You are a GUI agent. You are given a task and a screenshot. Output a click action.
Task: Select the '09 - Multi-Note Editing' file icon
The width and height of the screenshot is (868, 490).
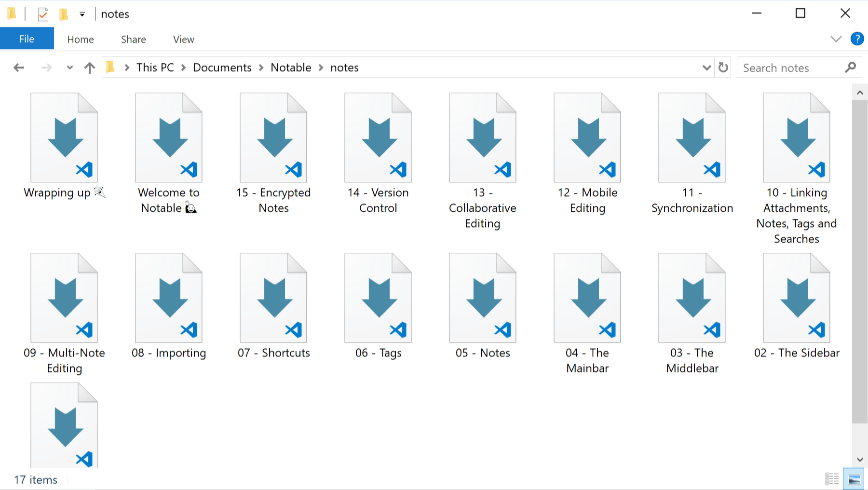(x=64, y=298)
